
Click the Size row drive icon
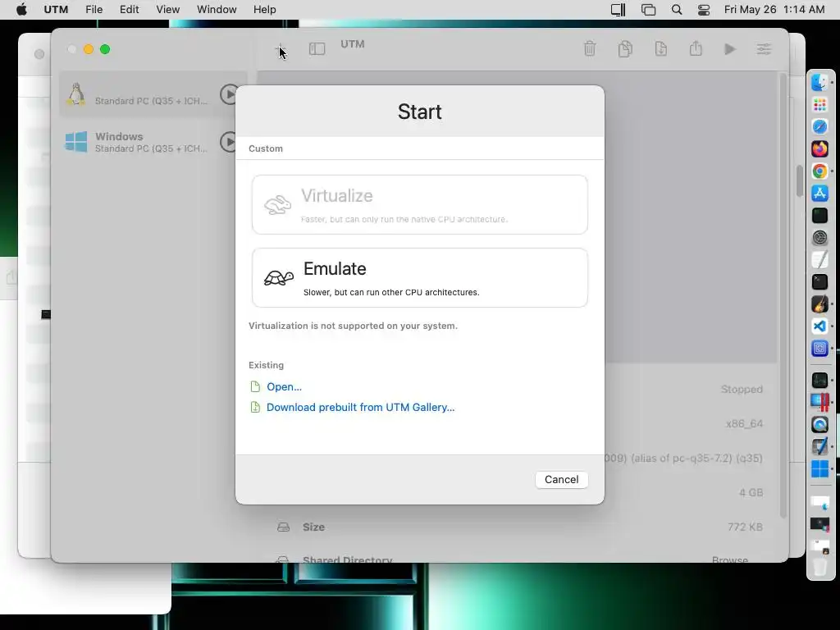pyautogui.click(x=283, y=527)
